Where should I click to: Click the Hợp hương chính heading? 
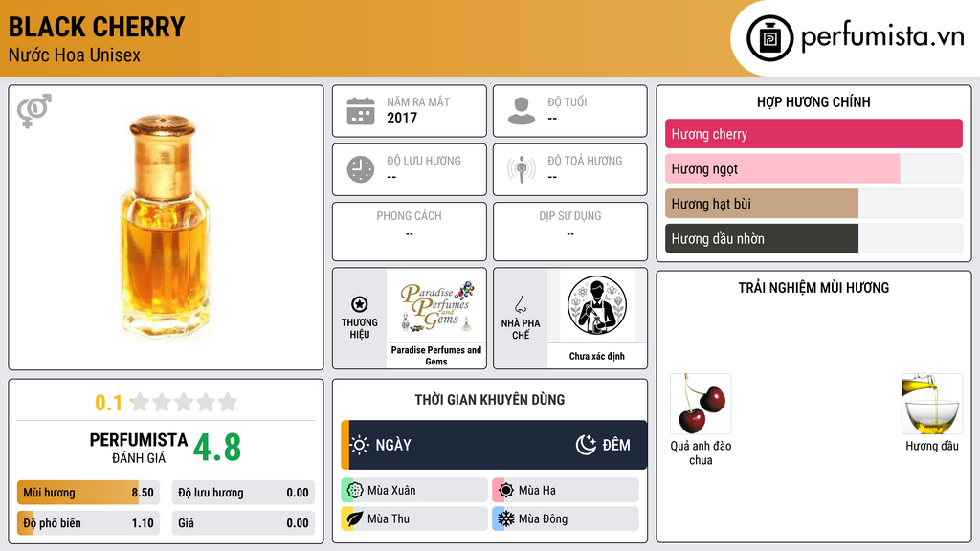coord(813,101)
